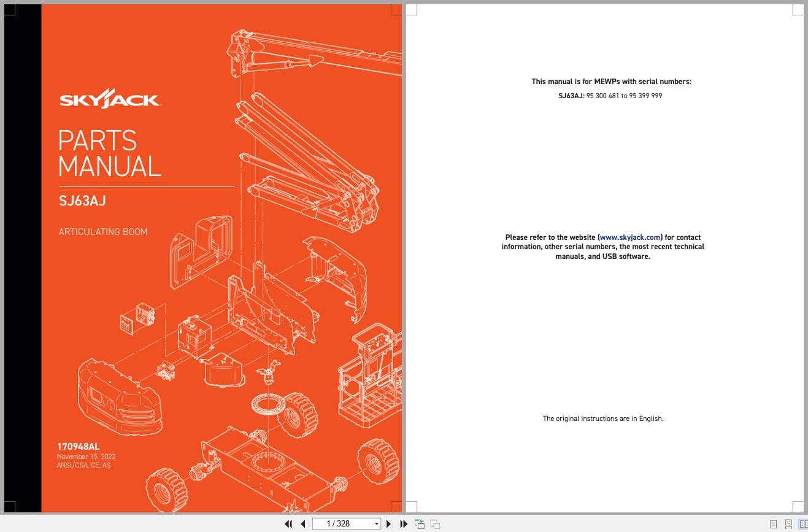Jump to the first page of the manual
The image size is (808, 532).
[288, 523]
